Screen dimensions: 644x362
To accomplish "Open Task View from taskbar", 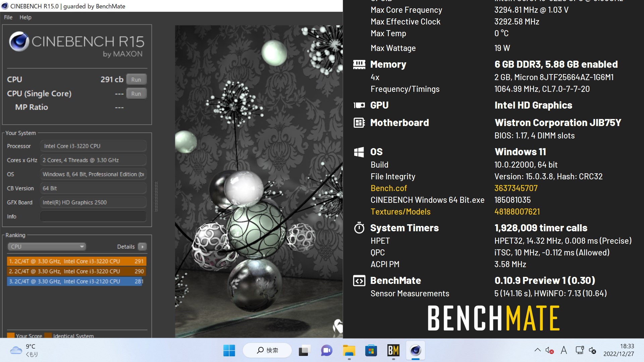I will (x=304, y=351).
